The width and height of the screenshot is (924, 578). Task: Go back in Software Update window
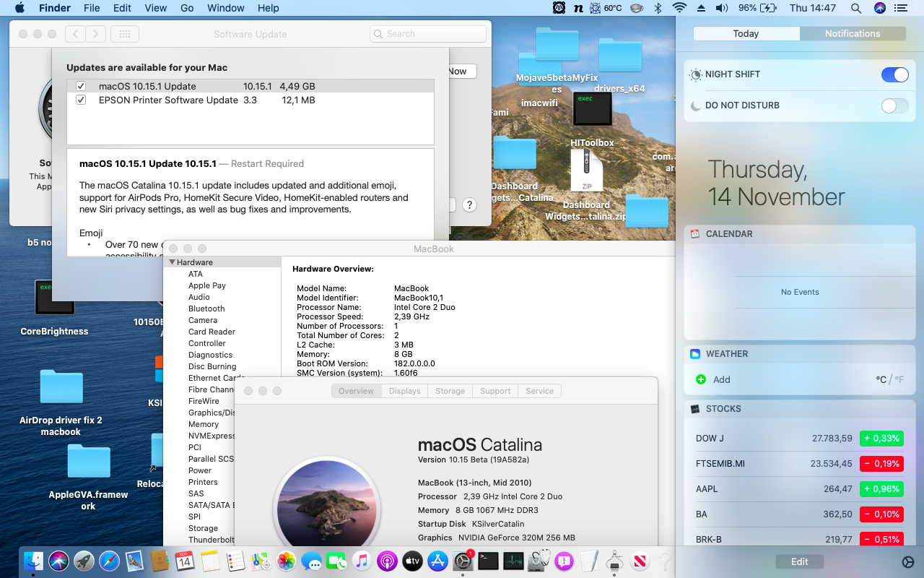click(x=75, y=34)
